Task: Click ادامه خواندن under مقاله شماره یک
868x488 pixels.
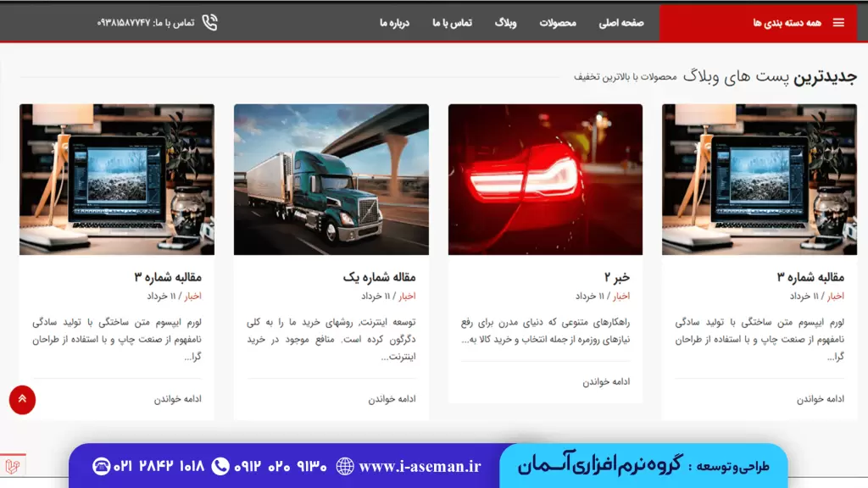Action: click(392, 399)
